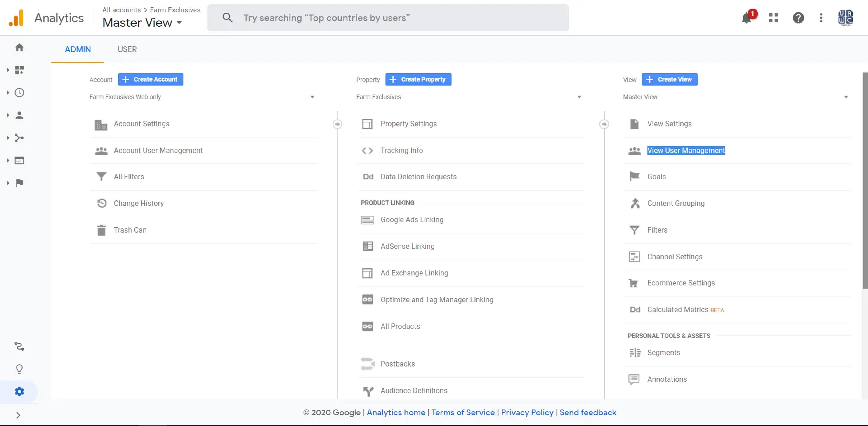Viewport: 868px width, 426px height.
Task: Click the Home icon in sidebar
Action: pos(19,47)
